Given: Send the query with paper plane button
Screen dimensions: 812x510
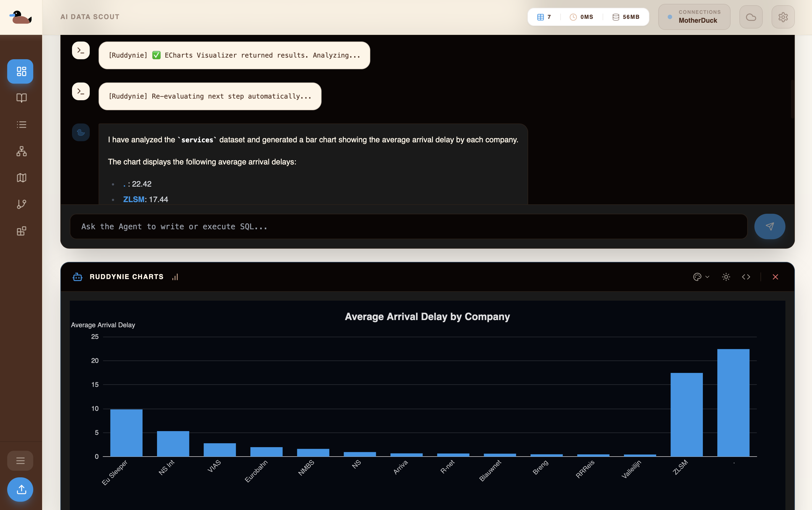Looking at the screenshot, I should pyautogui.click(x=770, y=226).
